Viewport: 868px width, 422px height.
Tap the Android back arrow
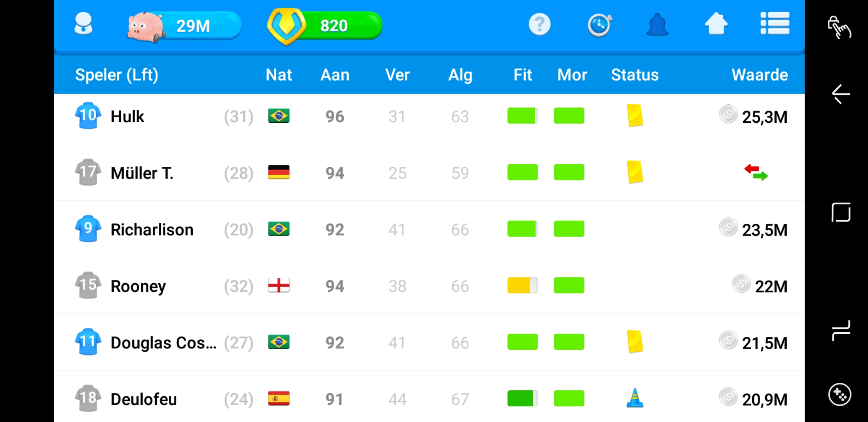coord(840,94)
